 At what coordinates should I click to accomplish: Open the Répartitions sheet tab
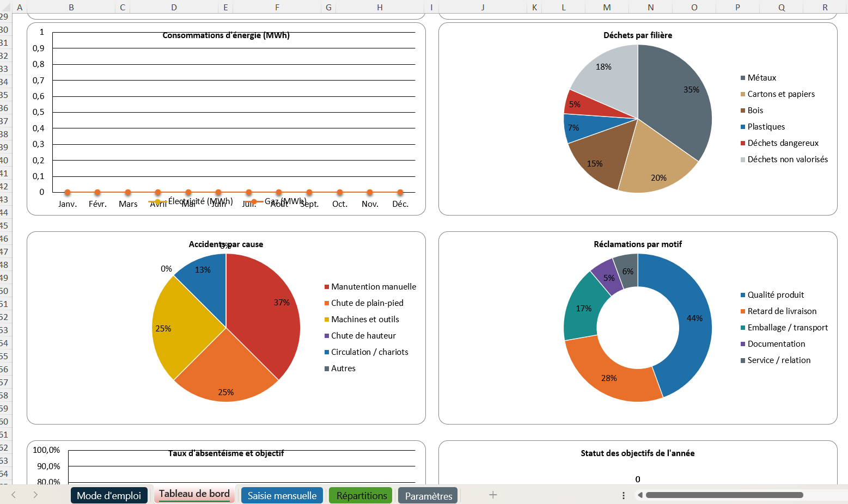[362, 495]
